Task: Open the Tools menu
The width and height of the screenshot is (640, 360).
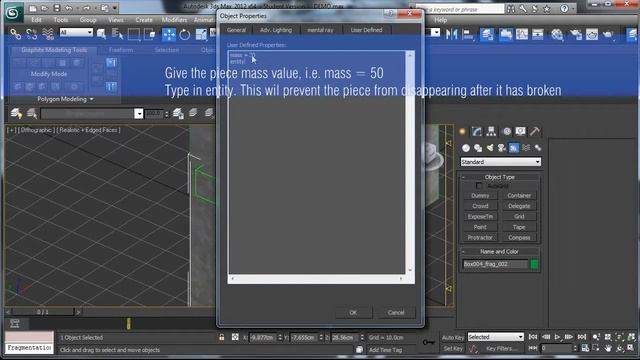Action: click(60, 20)
